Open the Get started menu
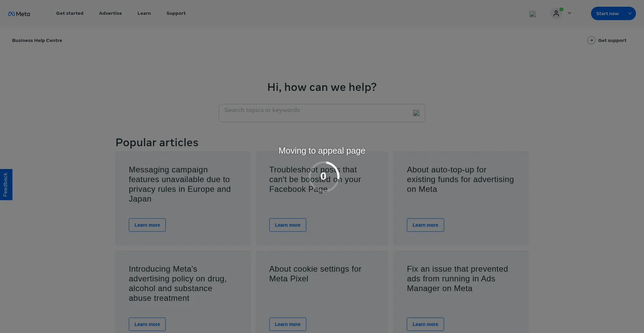 (x=70, y=13)
